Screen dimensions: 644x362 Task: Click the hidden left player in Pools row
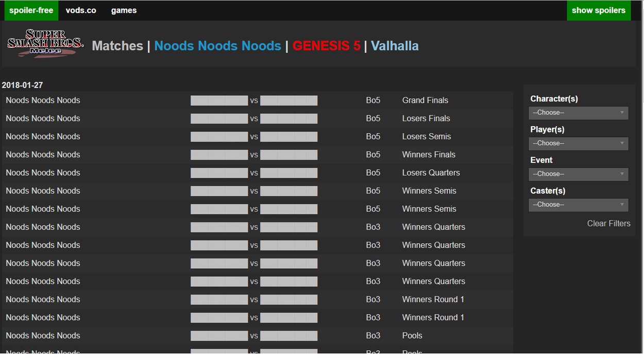click(x=219, y=336)
